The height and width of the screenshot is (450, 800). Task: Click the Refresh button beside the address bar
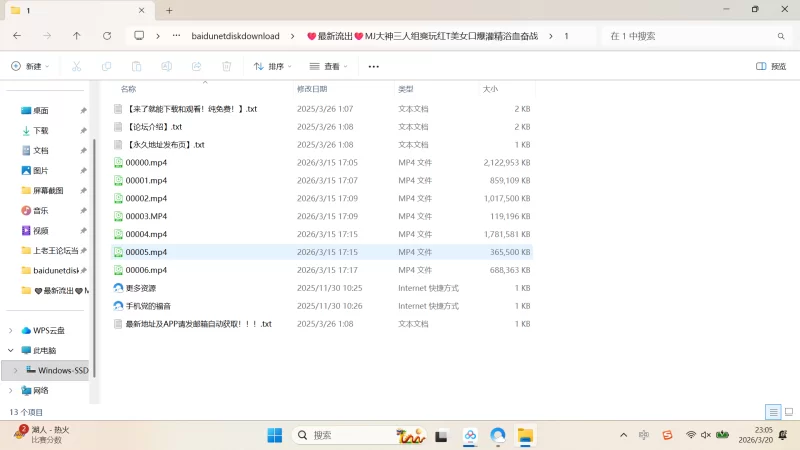pos(107,35)
